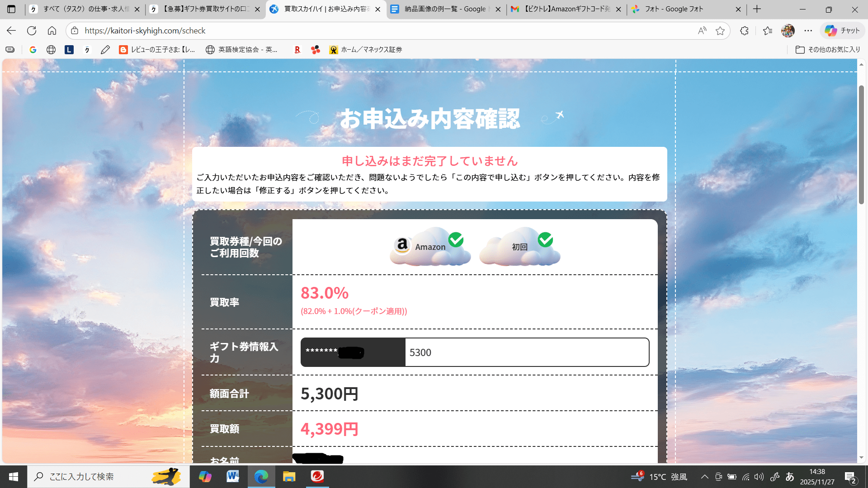Open File Explorer taskbar icon
The image size is (868, 488).
[289, 476]
